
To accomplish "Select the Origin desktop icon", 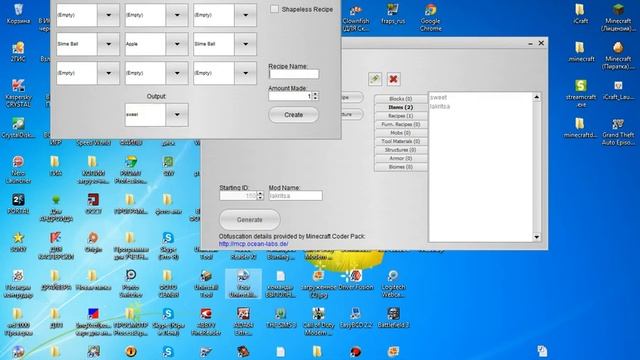I will coord(93,242).
